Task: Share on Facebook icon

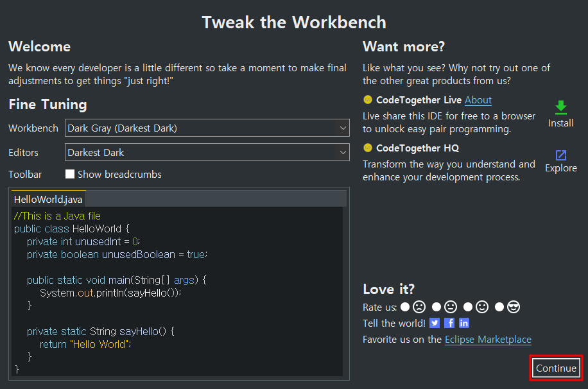Action: [x=449, y=323]
